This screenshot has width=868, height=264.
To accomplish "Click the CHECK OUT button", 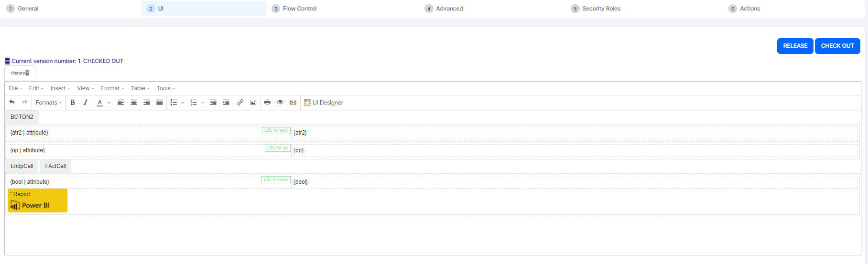I will click(837, 46).
